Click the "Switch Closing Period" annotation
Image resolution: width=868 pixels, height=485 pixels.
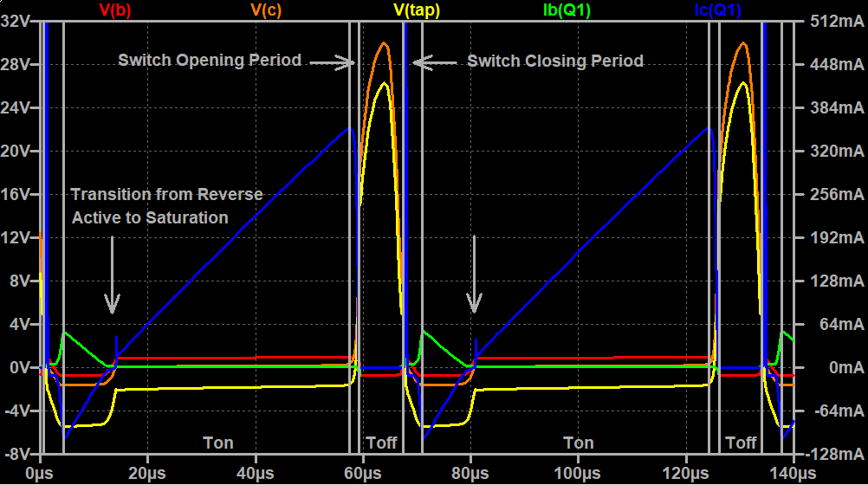[x=554, y=61]
